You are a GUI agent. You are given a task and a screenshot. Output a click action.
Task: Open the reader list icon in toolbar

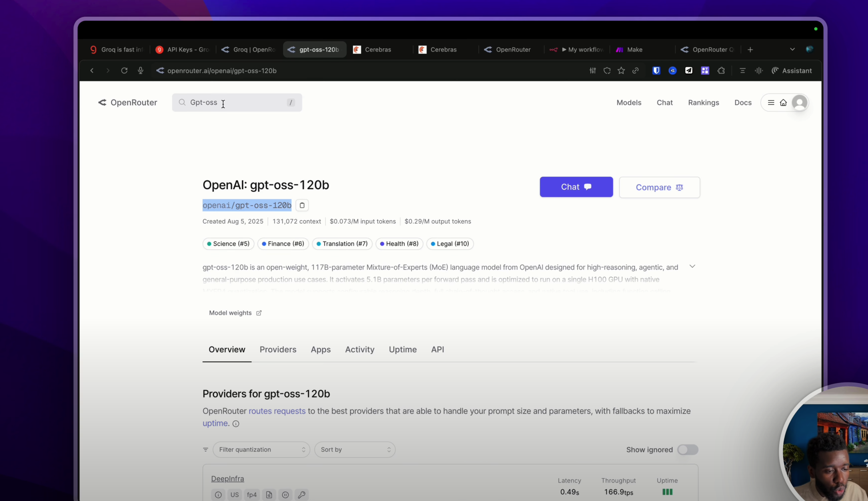pyautogui.click(x=742, y=71)
